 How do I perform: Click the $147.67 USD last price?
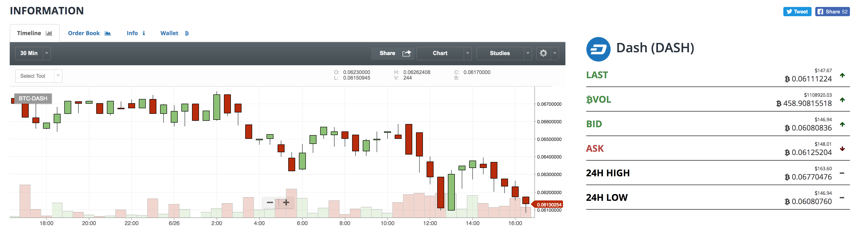click(823, 70)
